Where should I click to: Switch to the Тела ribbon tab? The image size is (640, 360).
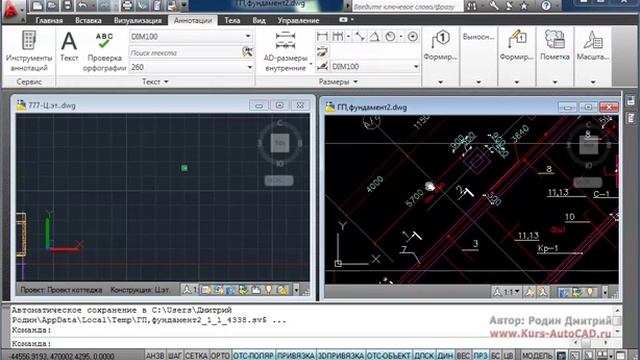tap(232, 20)
